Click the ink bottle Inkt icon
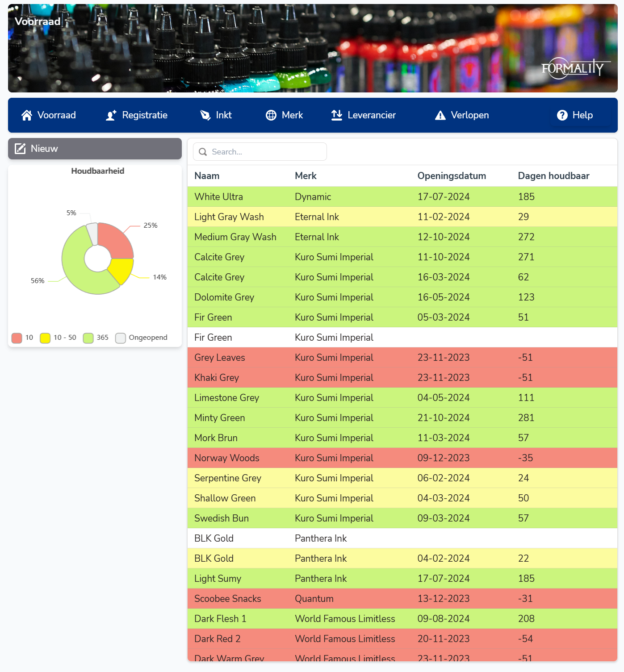Viewport: 624px width, 672px height. [205, 115]
